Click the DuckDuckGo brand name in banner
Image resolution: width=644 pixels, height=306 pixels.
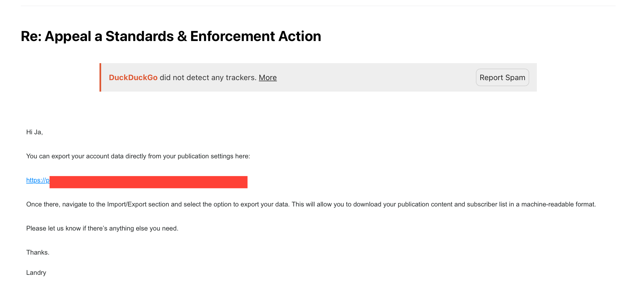[133, 78]
